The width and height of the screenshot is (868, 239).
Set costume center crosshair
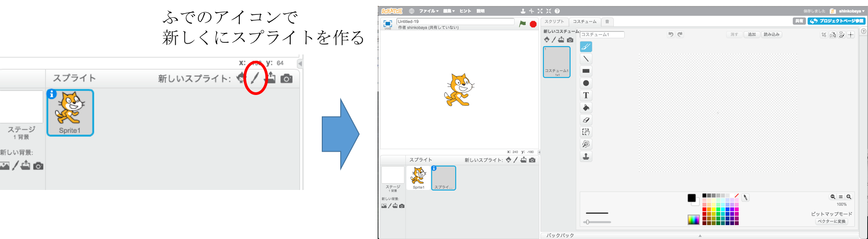point(851,35)
